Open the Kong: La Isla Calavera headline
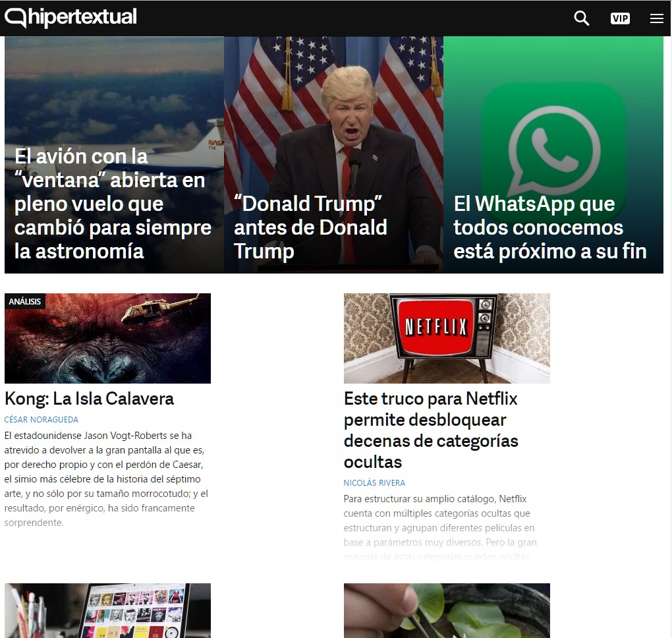 pyautogui.click(x=89, y=399)
